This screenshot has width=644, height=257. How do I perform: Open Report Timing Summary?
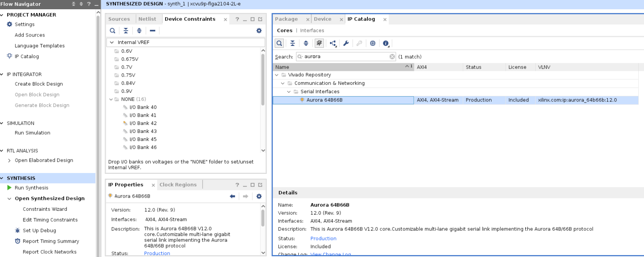(51, 241)
